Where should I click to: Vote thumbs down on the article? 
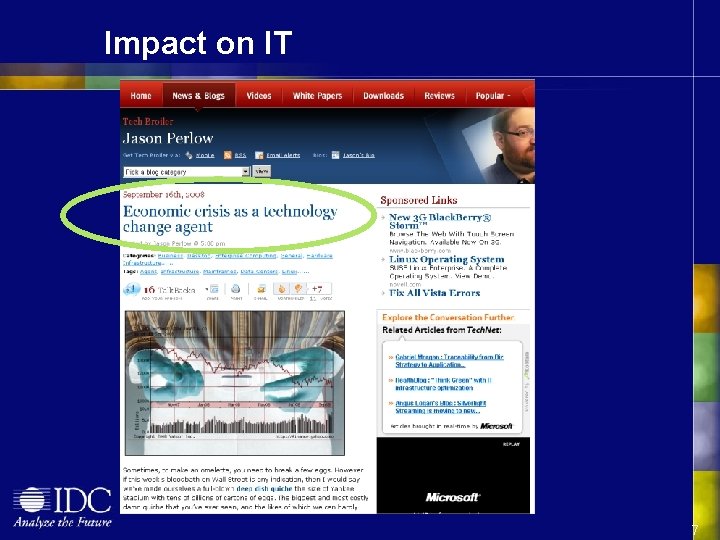(298, 289)
